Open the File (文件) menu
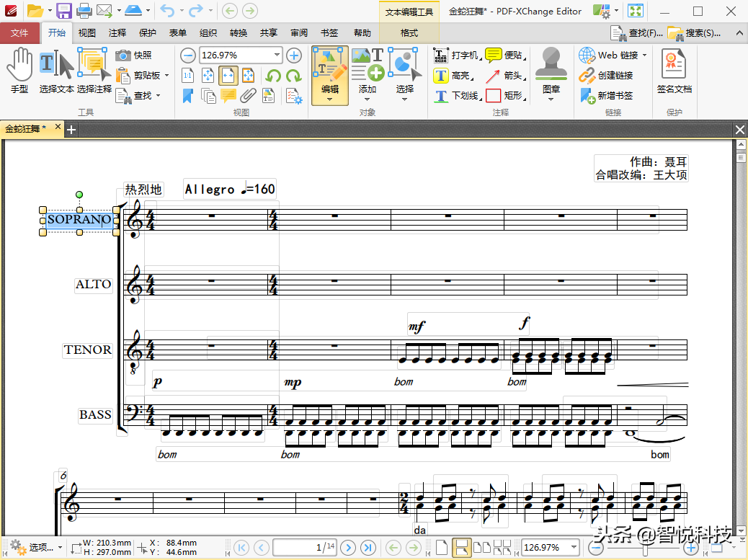The width and height of the screenshot is (748, 560). [x=19, y=32]
